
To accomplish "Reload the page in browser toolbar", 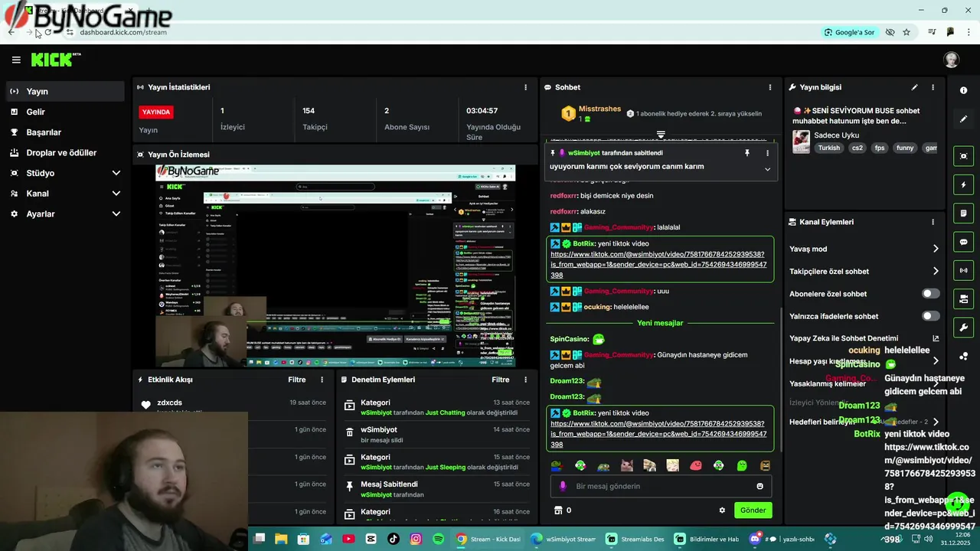I will 48,32.
